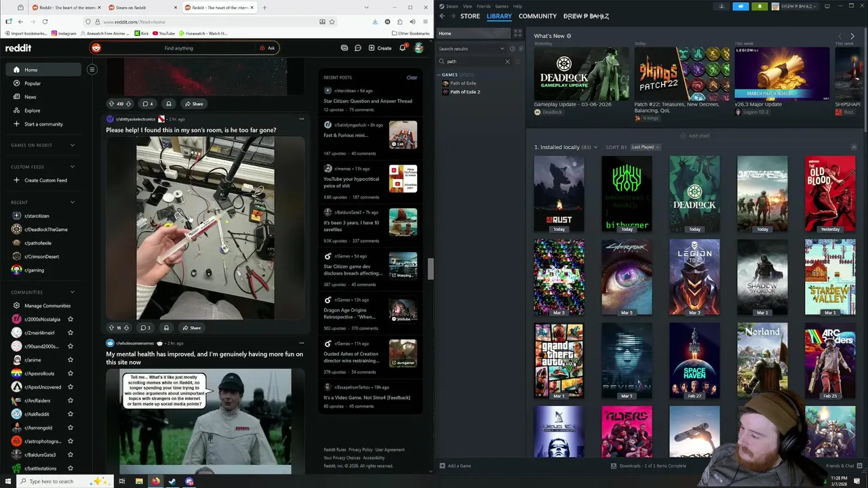Image resolution: width=868 pixels, height=488 pixels.
Task: Open Steam friends button in title bar
Action: [x=722, y=6]
